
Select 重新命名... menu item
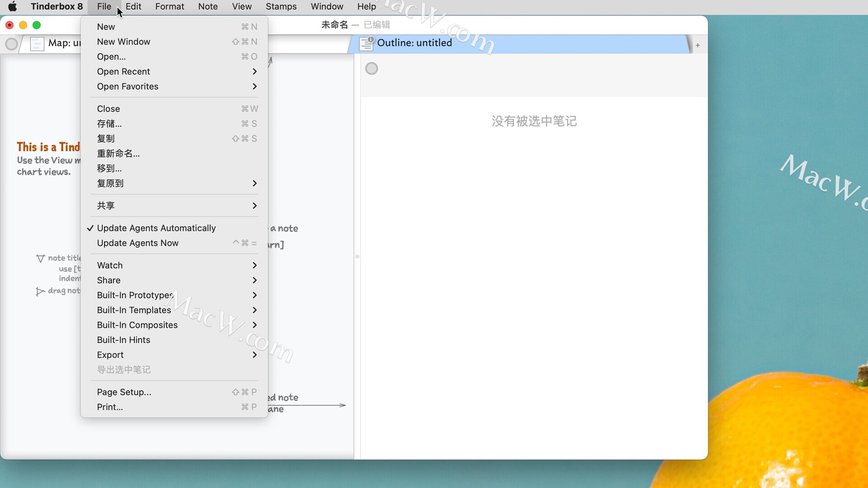click(x=174, y=154)
